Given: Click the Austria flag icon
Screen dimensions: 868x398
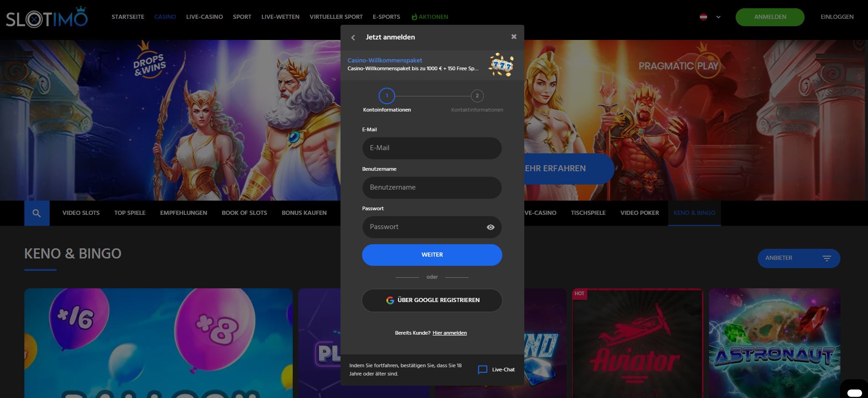Looking at the screenshot, I should point(703,17).
